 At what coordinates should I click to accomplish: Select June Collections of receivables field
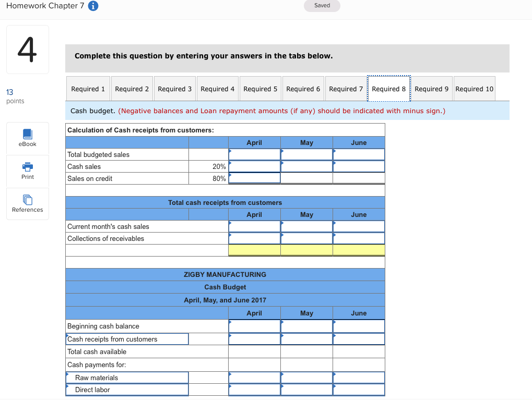[359, 238]
